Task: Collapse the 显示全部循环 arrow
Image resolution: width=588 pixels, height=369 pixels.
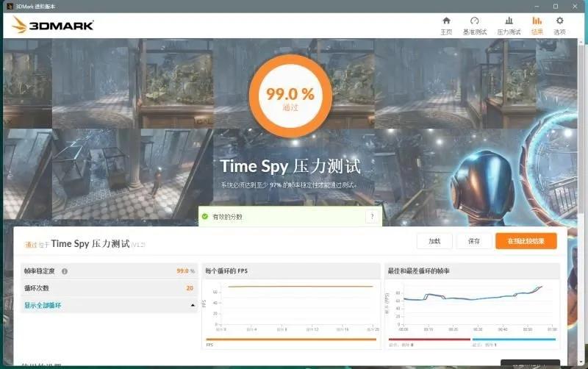Action: click(x=193, y=305)
